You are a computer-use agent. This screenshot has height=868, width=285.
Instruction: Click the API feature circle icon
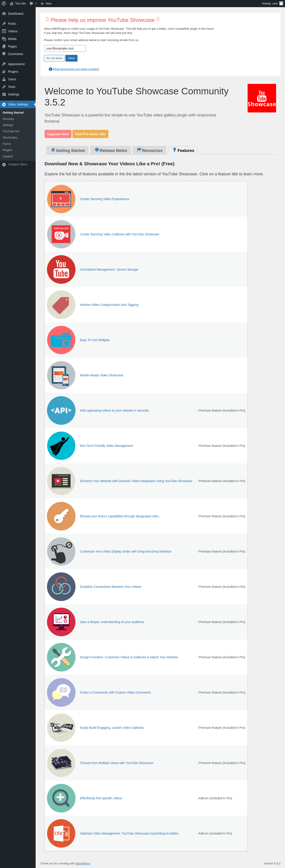point(61,410)
